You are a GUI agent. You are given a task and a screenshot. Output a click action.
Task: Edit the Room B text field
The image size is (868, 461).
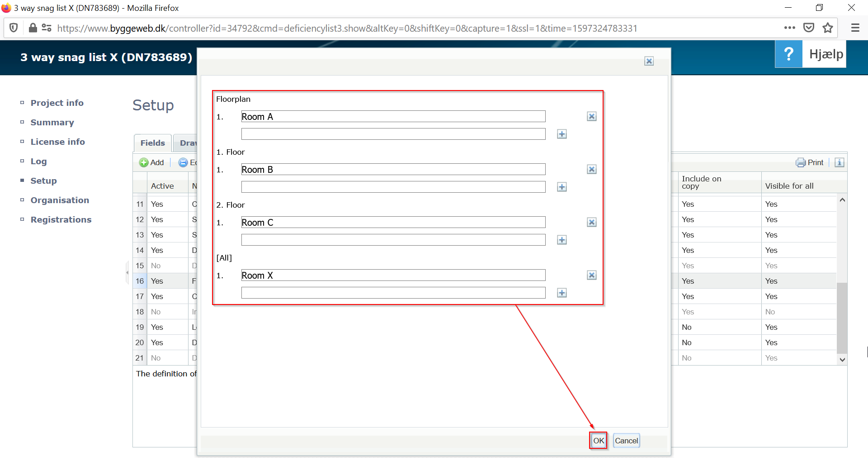coord(393,169)
